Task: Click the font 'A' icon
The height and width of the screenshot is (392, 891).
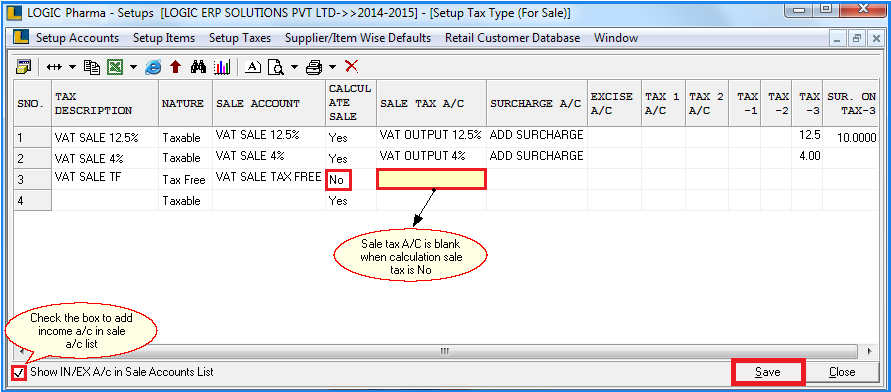Action: point(253,67)
